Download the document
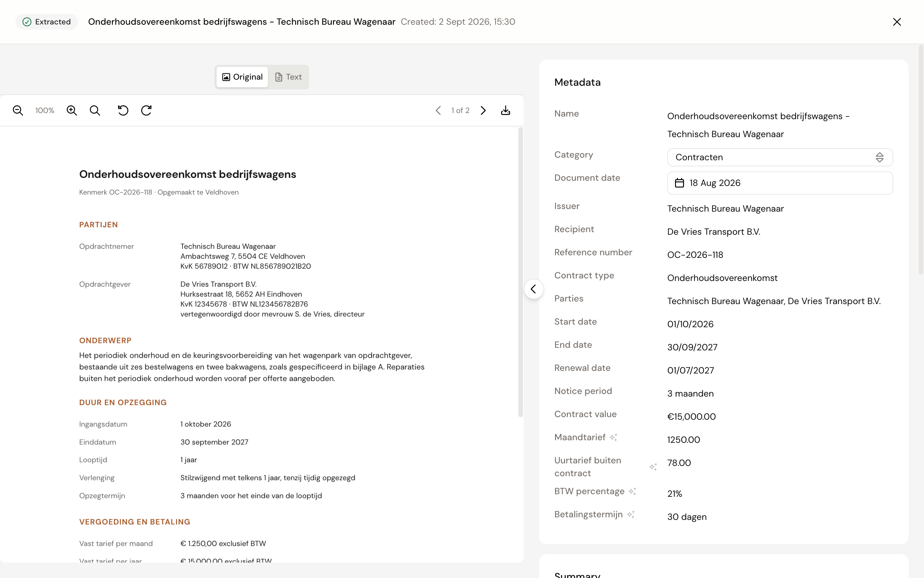Viewport: 924px width, 578px height. tap(506, 110)
